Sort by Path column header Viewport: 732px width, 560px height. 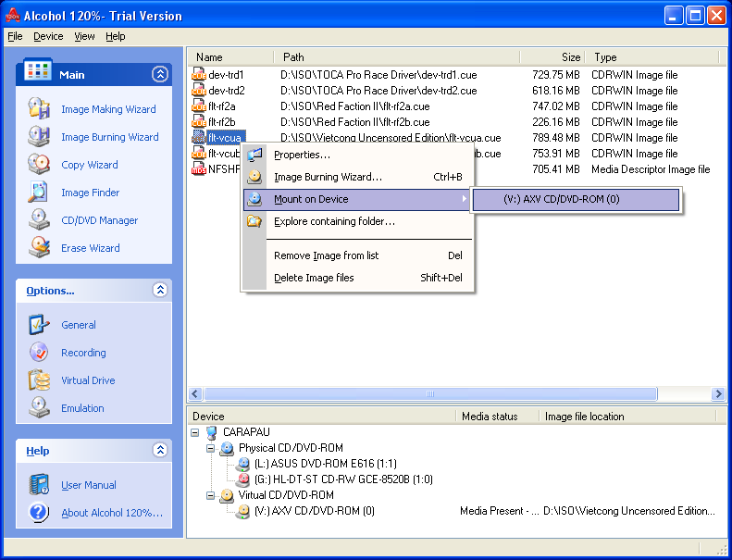point(396,57)
